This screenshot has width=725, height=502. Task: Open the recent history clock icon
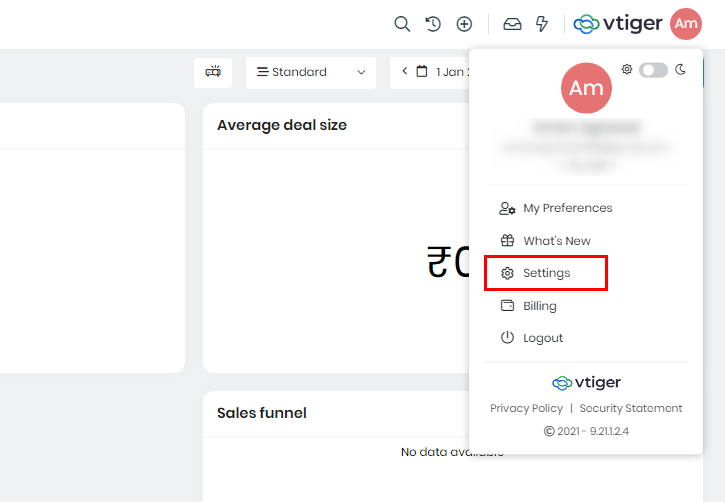433,24
